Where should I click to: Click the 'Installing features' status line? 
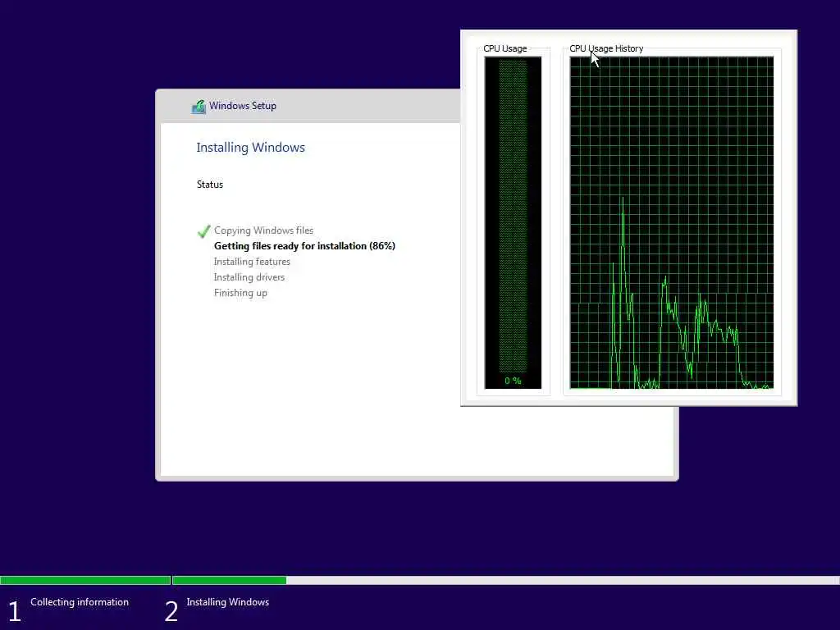pyautogui.click(x=252, y=262)
